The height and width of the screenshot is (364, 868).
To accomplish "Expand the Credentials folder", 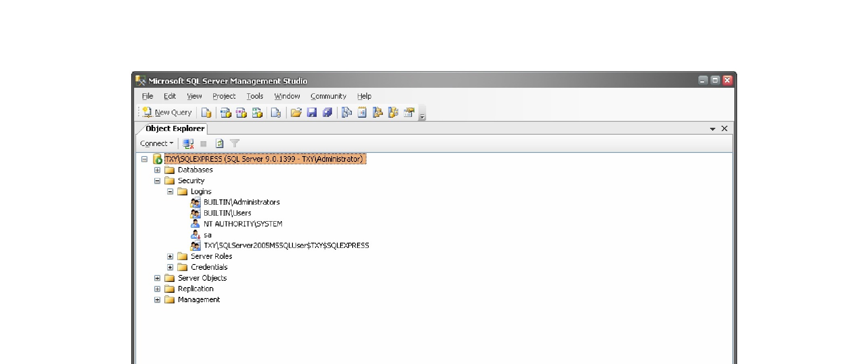I will pyautogui.click(x=170, y=267).
